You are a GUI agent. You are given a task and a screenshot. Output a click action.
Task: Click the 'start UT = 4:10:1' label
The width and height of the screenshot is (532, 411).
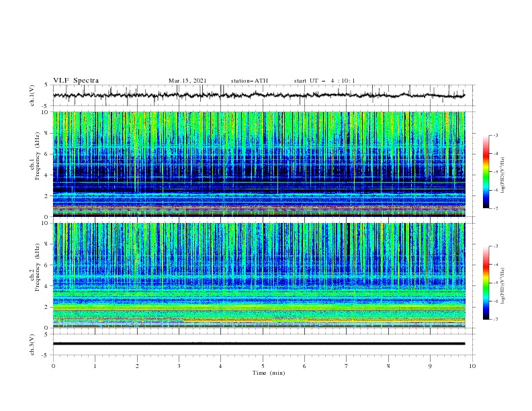click(x=324, y=81)
